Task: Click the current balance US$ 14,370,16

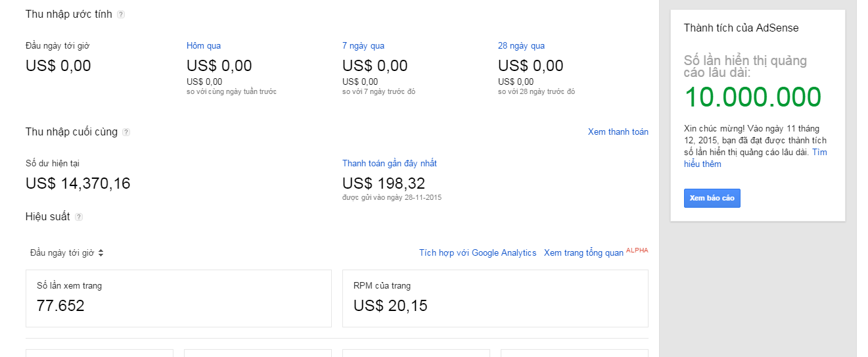Action: tap(78, 183)
